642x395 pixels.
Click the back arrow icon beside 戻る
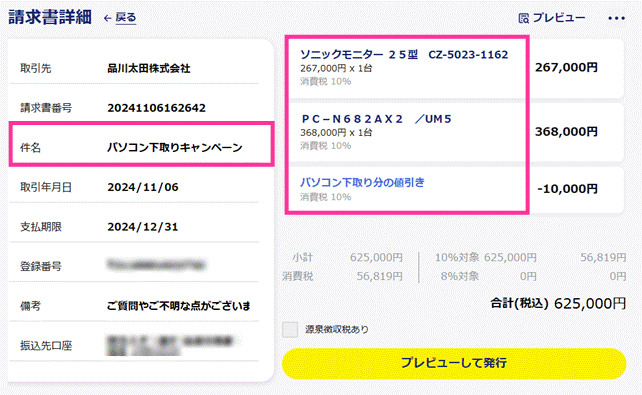click(108, 18)
